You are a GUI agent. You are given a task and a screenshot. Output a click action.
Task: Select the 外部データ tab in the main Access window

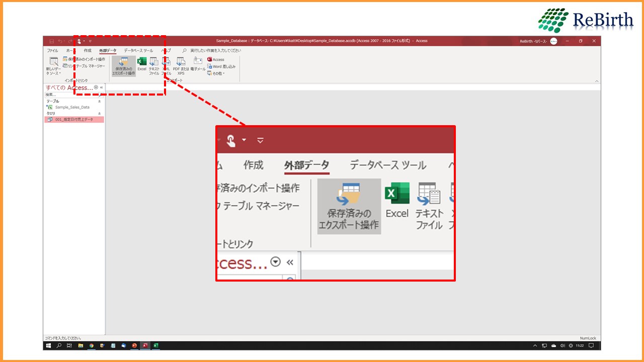108,51
